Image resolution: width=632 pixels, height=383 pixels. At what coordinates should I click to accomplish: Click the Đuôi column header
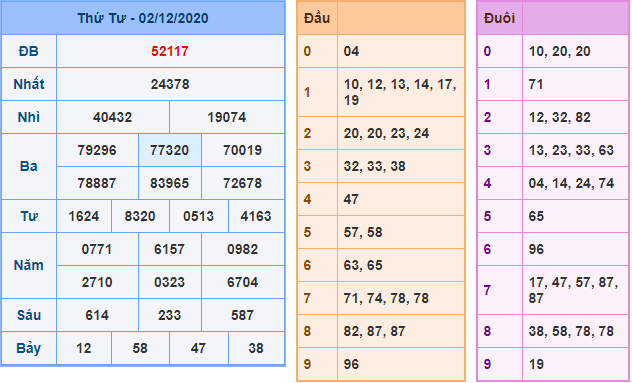click(499, 18)
